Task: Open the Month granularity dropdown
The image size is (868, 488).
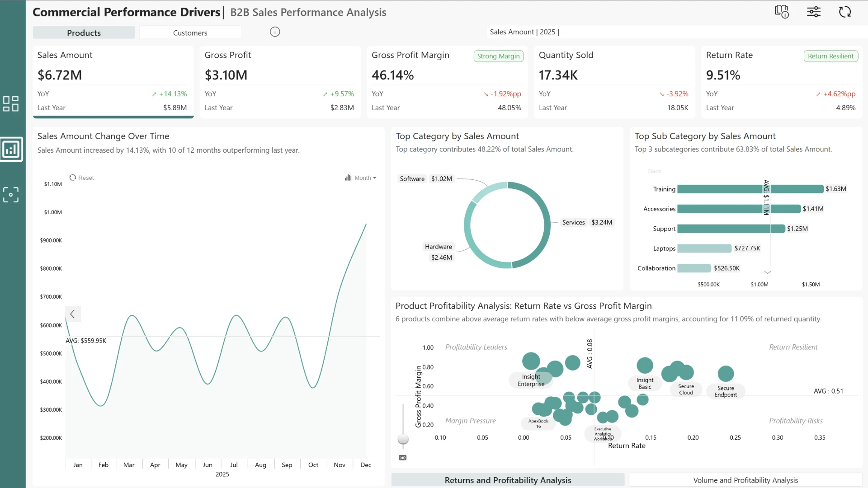Action: (x=360, y=178)
